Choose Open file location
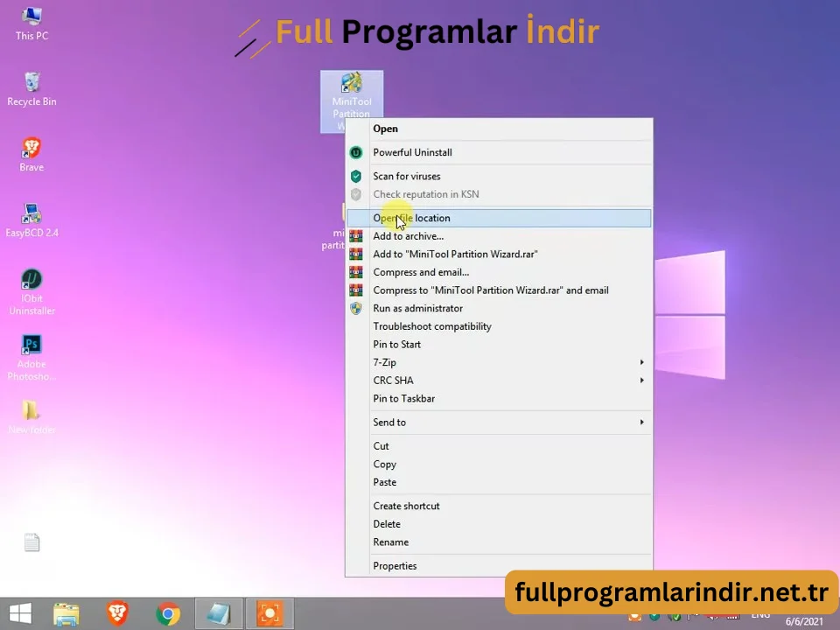Image resolution: width=840 pixels, height=630 pixels. coord(499,218)
